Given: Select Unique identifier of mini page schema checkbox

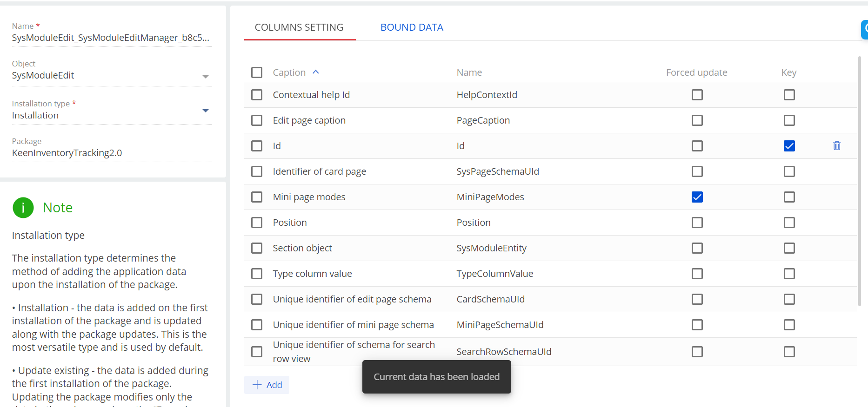Looking at the screenshot, I should [257, 325].
